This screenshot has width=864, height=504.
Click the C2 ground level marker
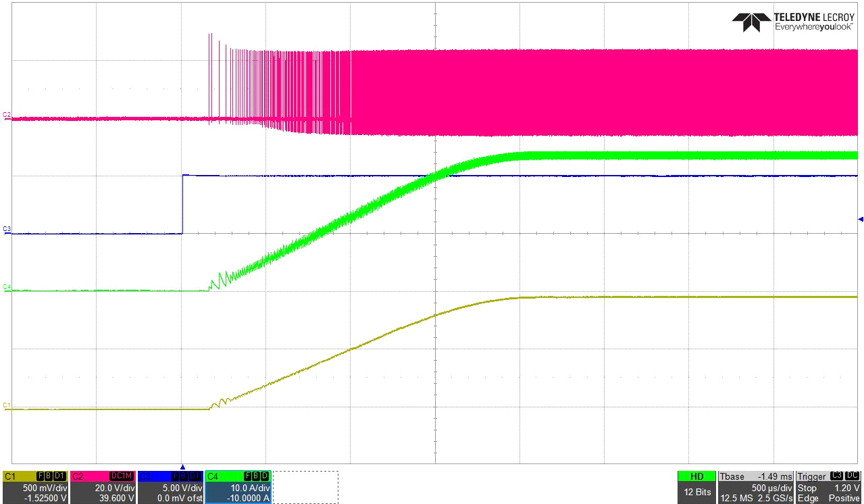pos(7,116)
